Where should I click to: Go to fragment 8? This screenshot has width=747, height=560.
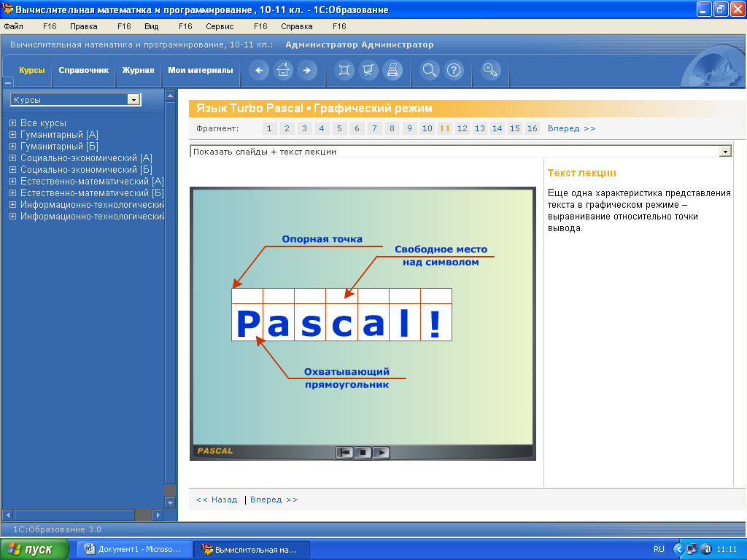392,128
